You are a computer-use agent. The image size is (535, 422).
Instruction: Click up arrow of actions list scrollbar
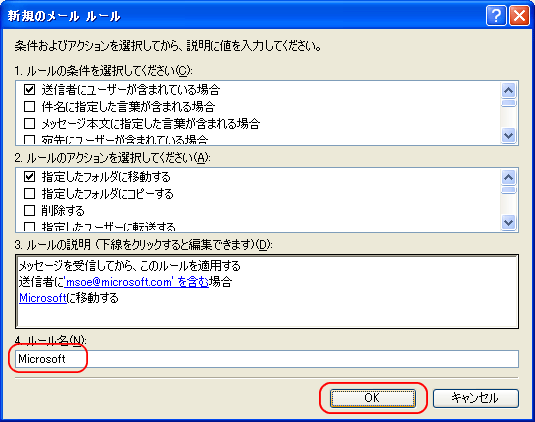tap(508, 177)
